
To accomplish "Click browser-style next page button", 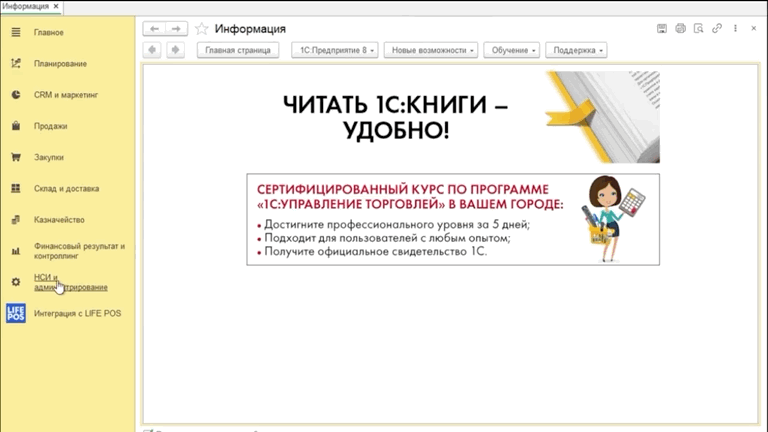I will [175, 50].
